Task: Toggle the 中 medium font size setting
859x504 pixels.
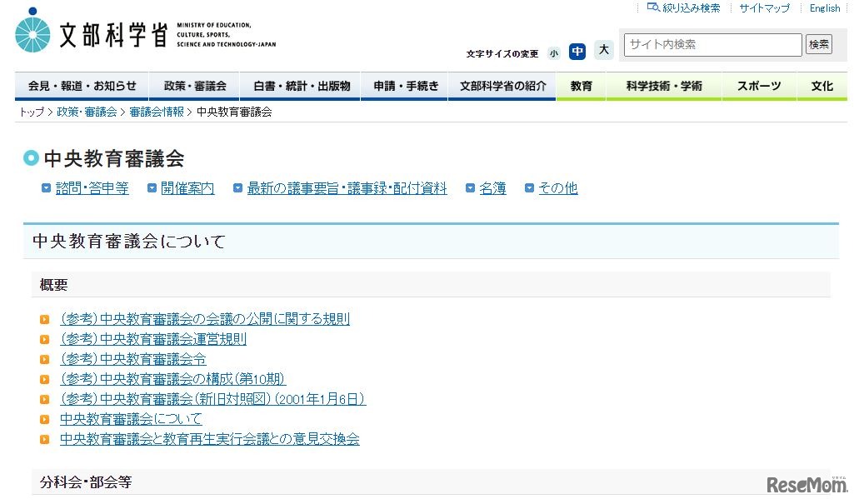Action: tap(577, 51)
